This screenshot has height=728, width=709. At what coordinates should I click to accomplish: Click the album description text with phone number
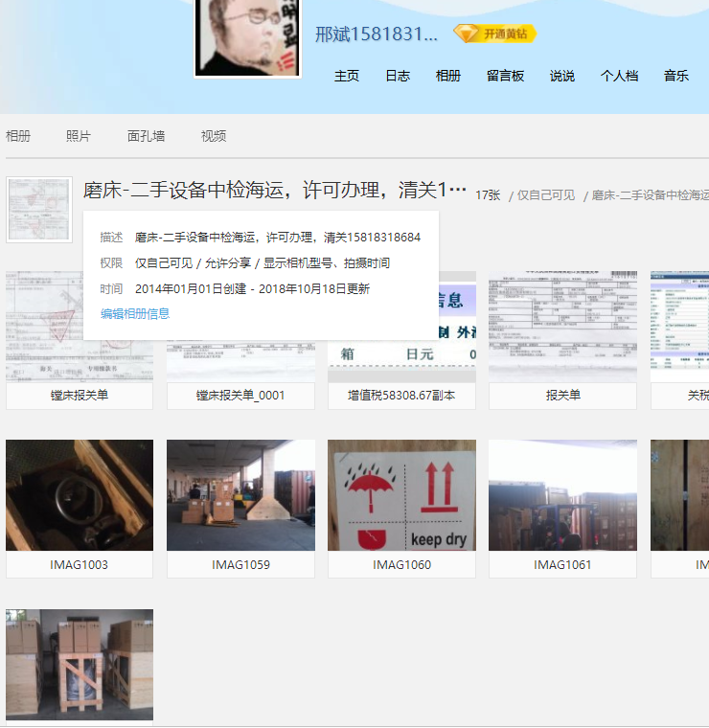click(278, 238)
